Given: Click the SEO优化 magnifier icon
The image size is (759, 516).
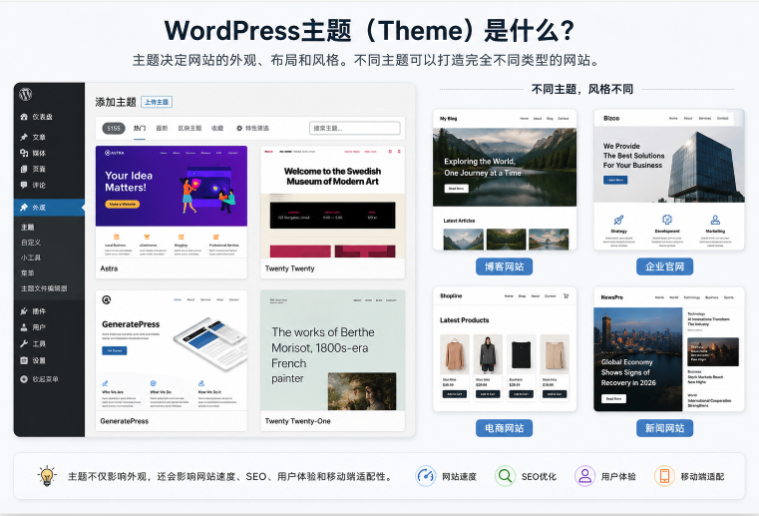Looking at the screenshot, I should 505,476.
